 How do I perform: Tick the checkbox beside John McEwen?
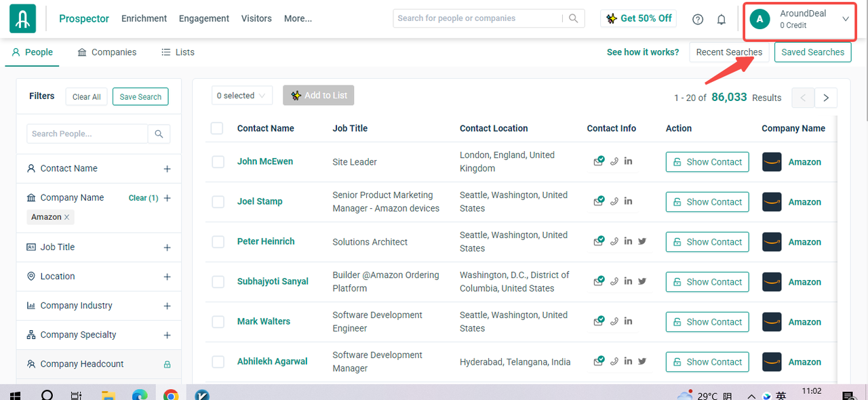(218, 162)
